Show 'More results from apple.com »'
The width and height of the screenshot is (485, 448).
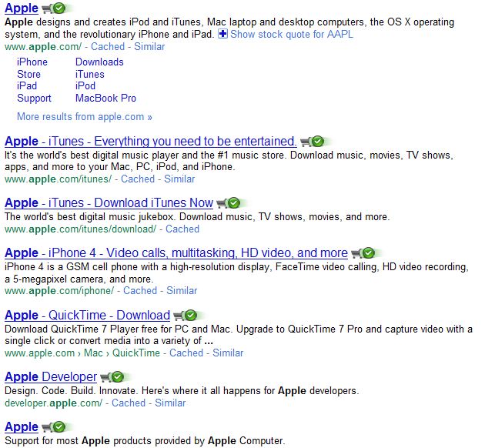(x=85, y=117)
